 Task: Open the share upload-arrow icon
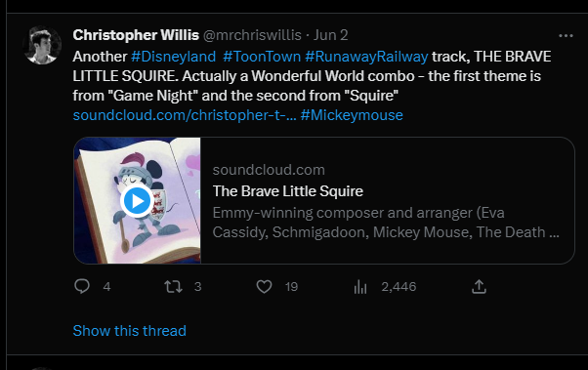tap(479, 287)
